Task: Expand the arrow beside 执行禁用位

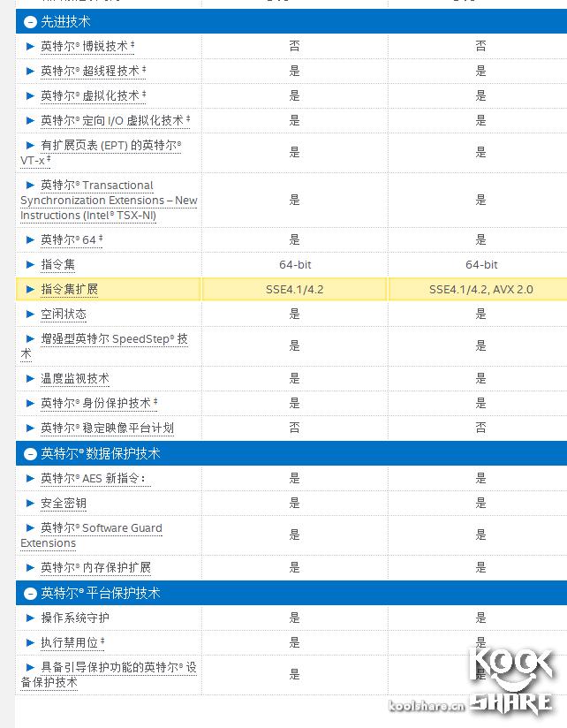Action: coord(30,642)
